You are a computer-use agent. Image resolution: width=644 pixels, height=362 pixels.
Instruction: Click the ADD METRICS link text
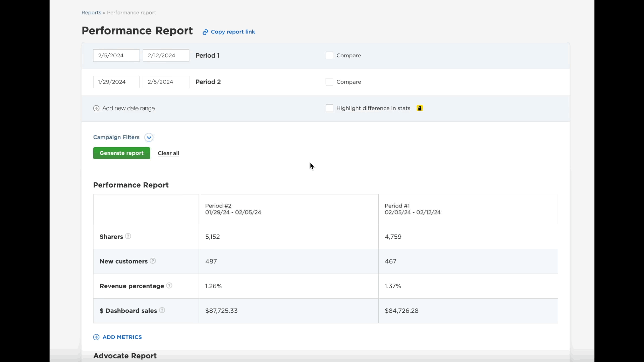coord(122,337)
